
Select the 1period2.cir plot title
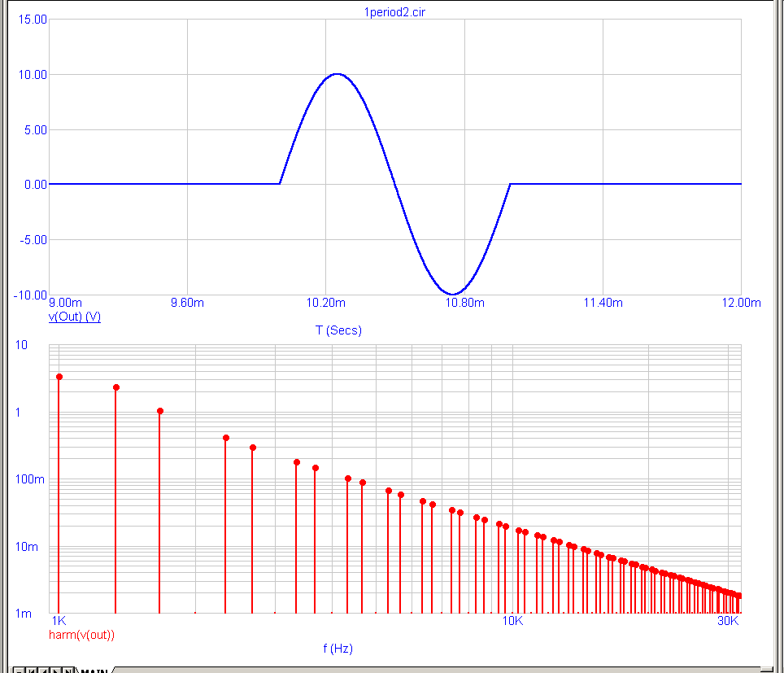pyautogui.click(x=394, y=12)
